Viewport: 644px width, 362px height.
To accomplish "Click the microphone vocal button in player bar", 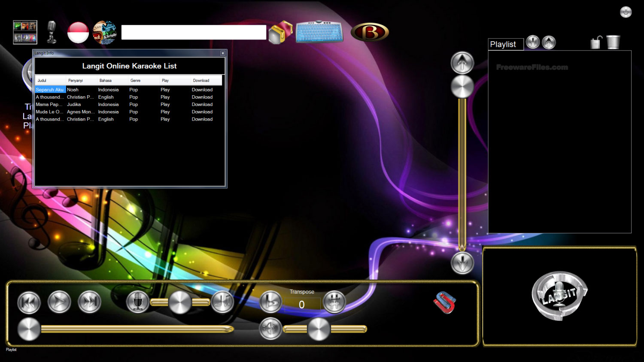I will click(137, 302).
